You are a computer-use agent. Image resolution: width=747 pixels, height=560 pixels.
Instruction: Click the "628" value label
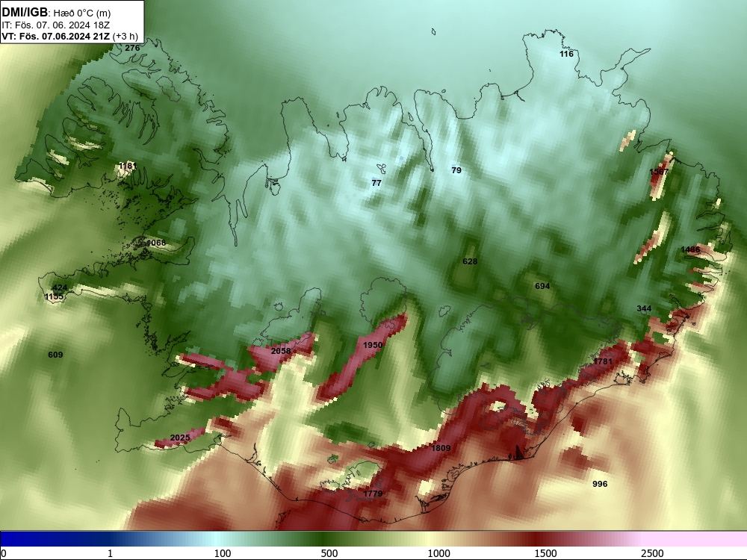[470, 261]
